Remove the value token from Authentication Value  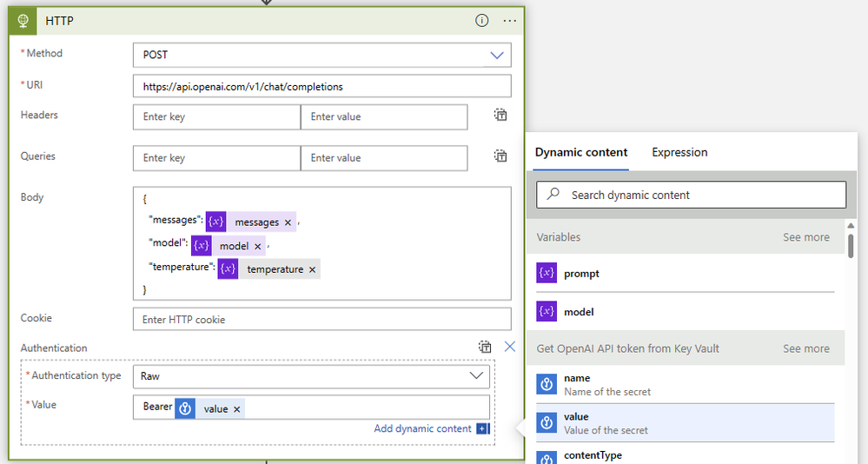tap(237, 409)
